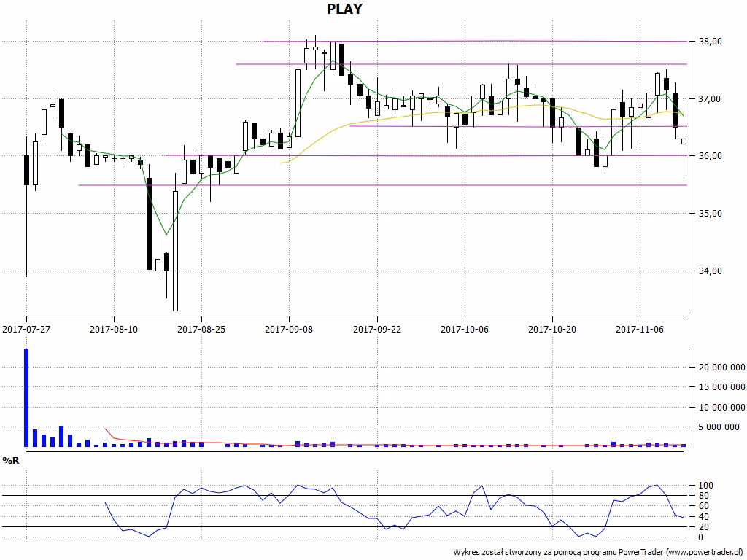The width and height of the screenshot is (747, 560).
Task: Click the 2017-10-20 date label
Action: pos(552,329)
